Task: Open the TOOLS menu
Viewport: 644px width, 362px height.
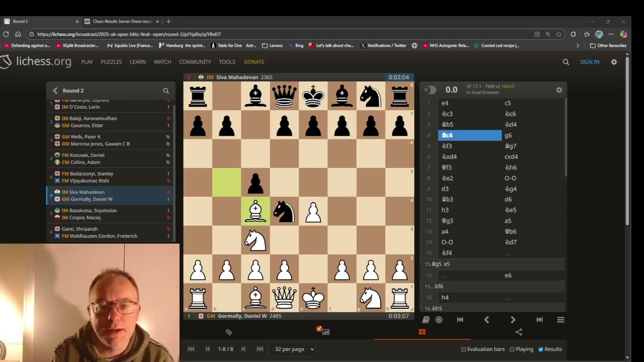Action: point(227,62)
